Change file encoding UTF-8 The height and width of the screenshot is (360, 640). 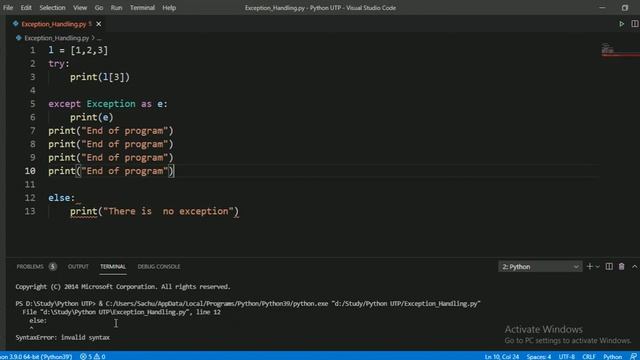[567, 356]
